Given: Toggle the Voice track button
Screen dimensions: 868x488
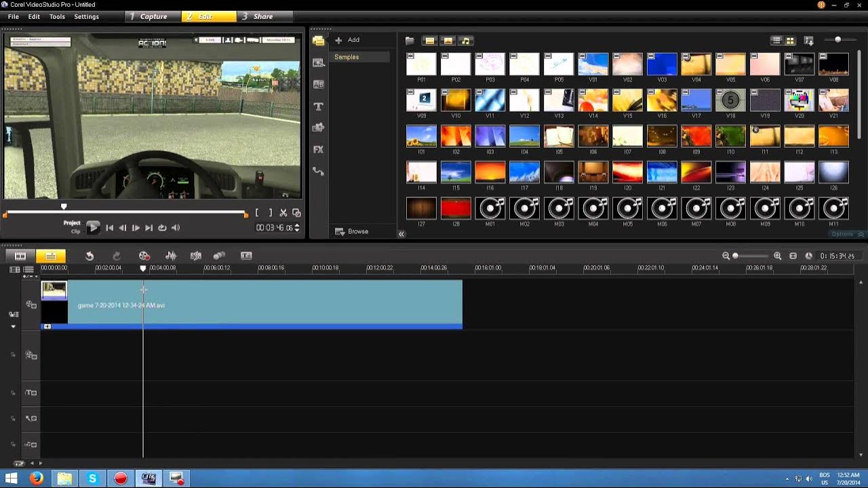Looking at the screenshot, I should point(31,418).
